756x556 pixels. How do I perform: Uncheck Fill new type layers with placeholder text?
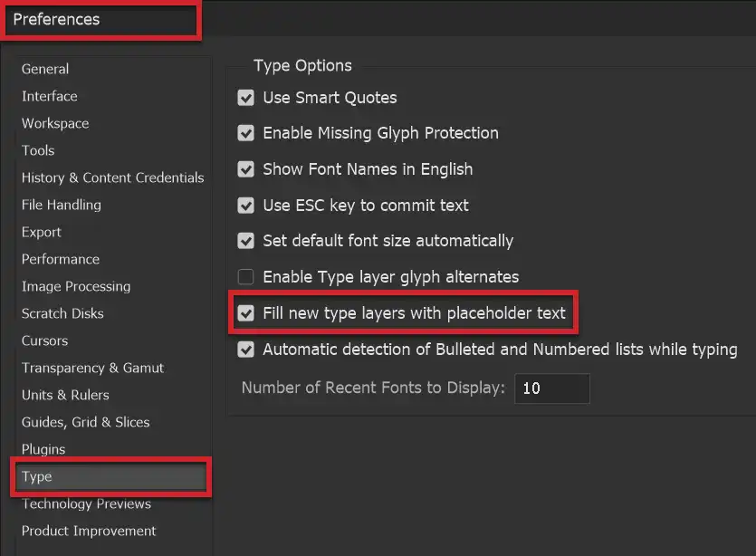tap(245, 312)
